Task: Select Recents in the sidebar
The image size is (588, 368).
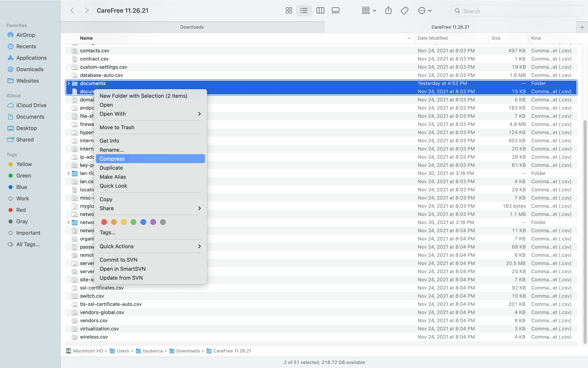Action: click(x=26, y=46)
